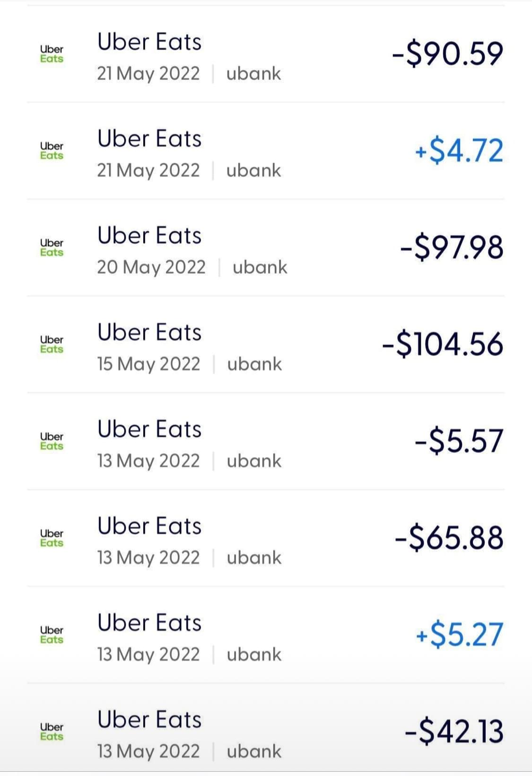The width and height of the screenshot is (532, 776).
Task: Open the -$90.59 amount
Action: point(447,53)
